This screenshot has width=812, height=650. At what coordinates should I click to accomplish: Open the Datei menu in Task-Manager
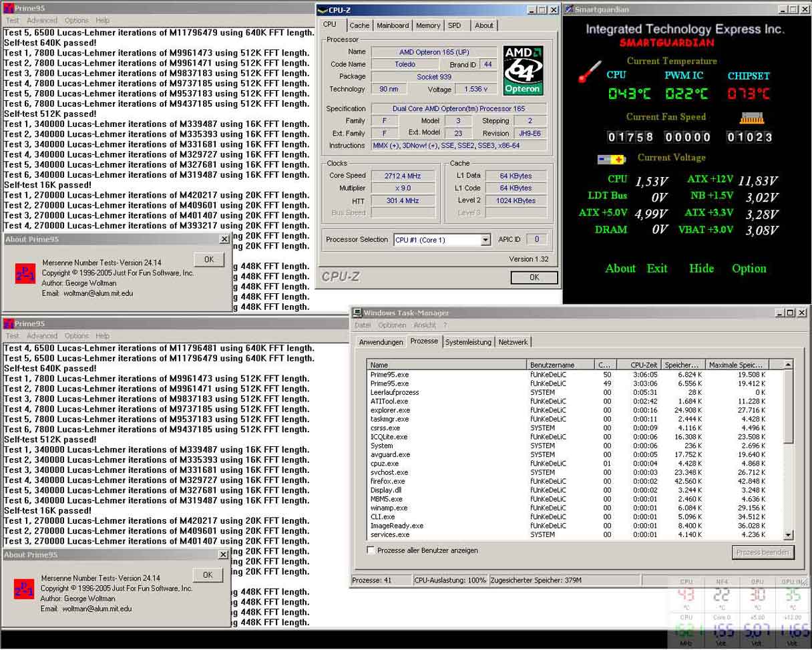pyautogui.click(x=363, y=325)
